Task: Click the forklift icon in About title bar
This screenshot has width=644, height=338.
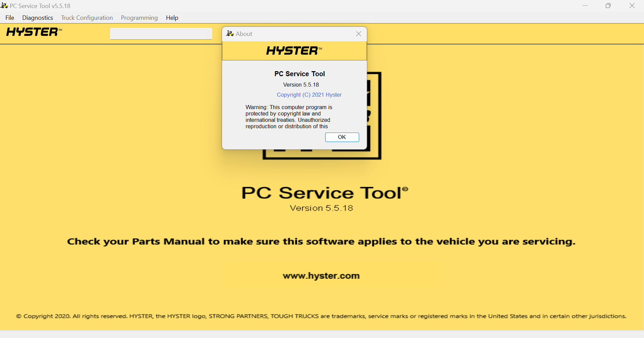Action: tap(230, 34)
